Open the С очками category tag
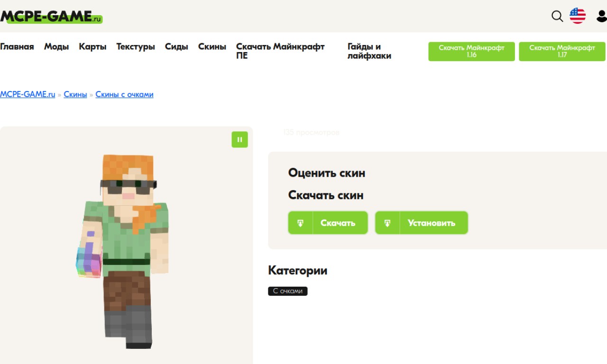 [288, 291]
